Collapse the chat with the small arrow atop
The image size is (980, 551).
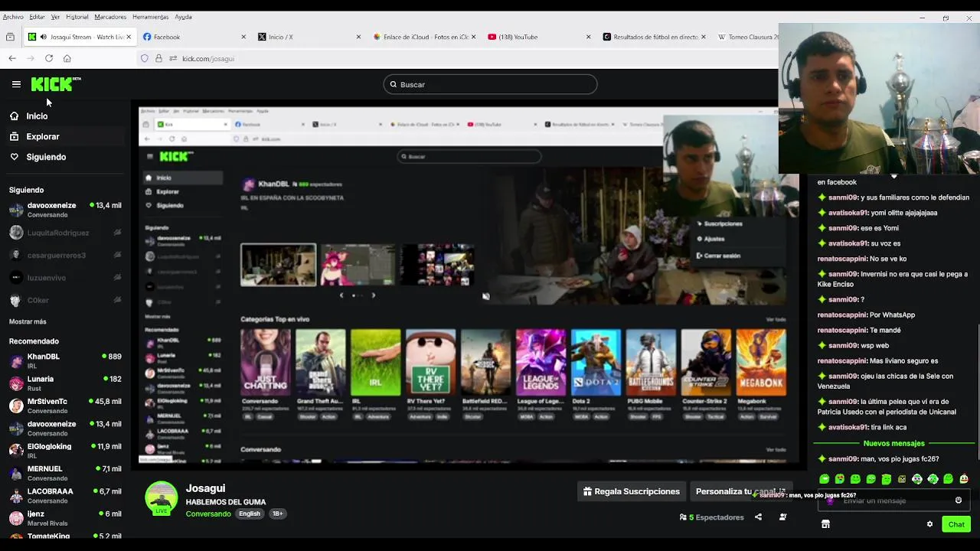pyautogui.click(x=893, y=177)
